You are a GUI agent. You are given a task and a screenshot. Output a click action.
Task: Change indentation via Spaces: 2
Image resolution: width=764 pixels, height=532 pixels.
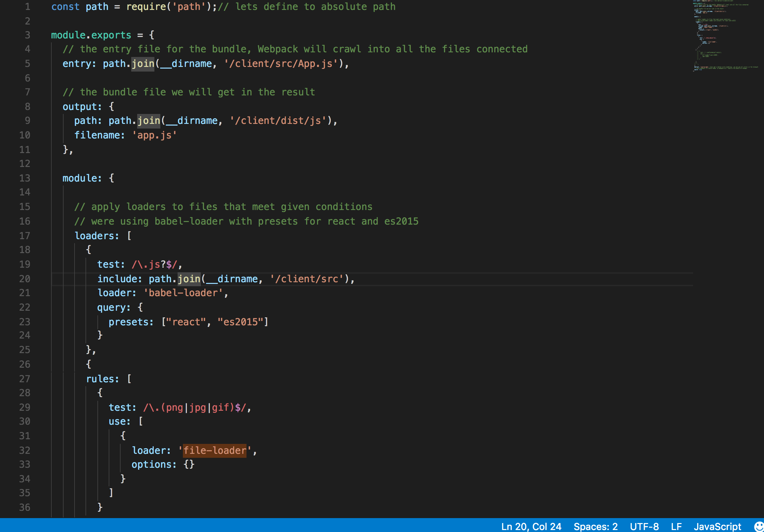pos(595,526)
